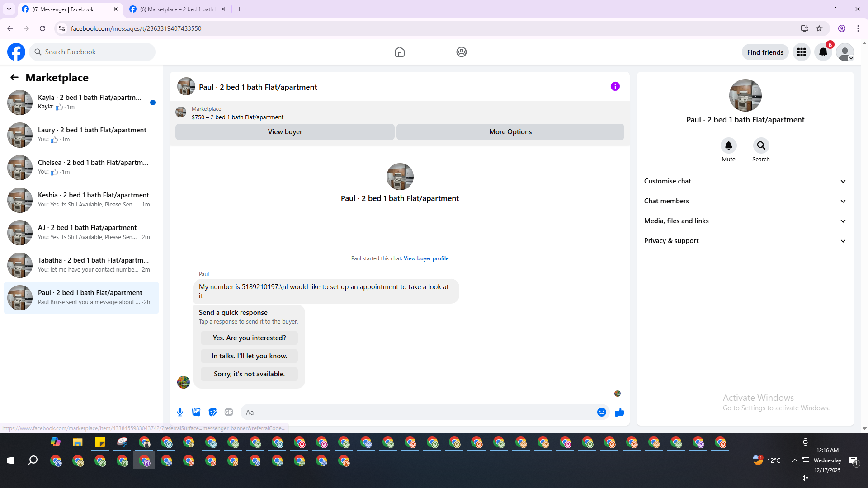Choose a sticker
The height and width of the screenshot is (488, 868).
click(212, 412)
